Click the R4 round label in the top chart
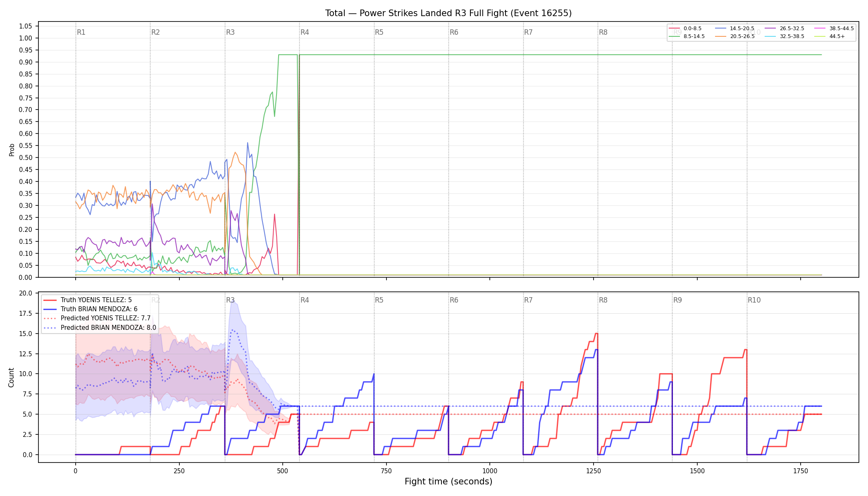 pyautogui.click(x=305, y=32)
